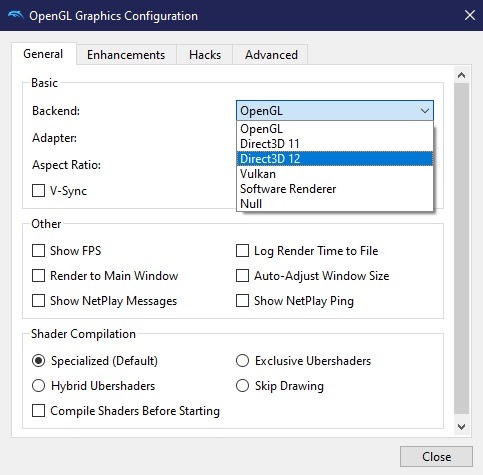Viewport: 483px width, 475px height.
Task: Open the Hacks tab
Action: 205,55
